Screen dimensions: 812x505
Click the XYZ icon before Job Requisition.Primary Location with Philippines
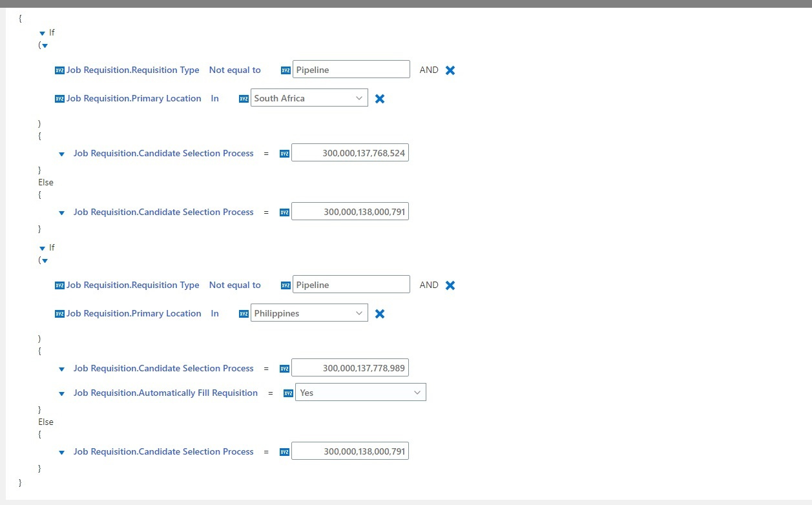(59, 313)
